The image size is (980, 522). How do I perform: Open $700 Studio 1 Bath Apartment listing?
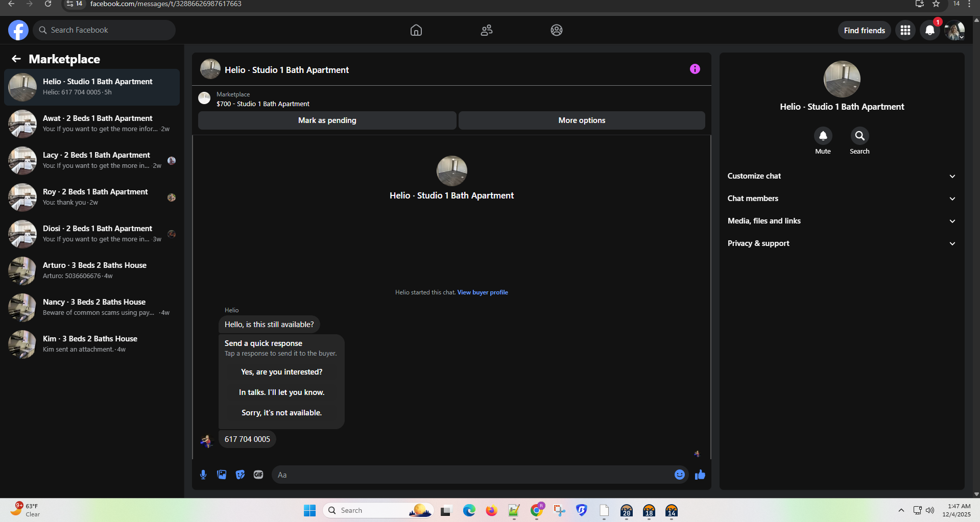[263, 104]
